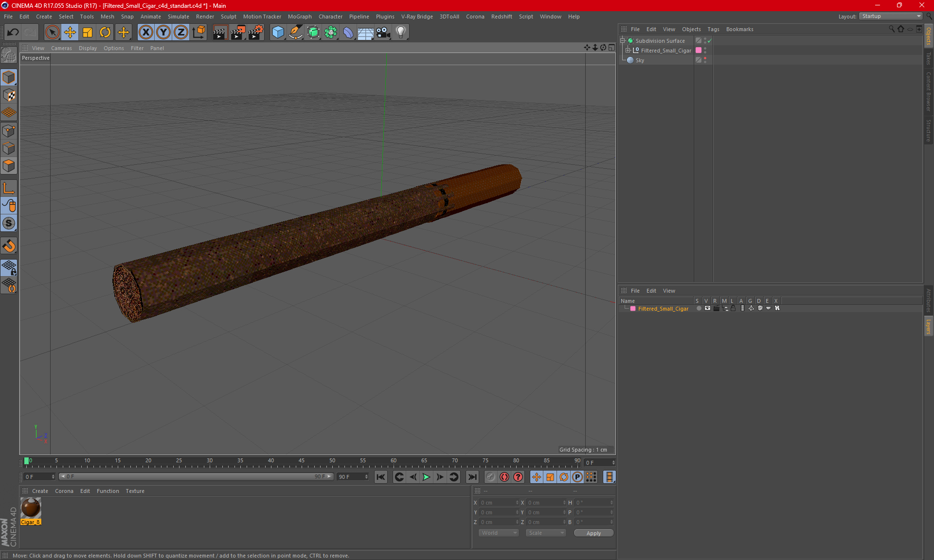Open the MoGraph menu
The width and height of the screenshot is (934, 560).
pyautogui.click(x=300, y=17)
